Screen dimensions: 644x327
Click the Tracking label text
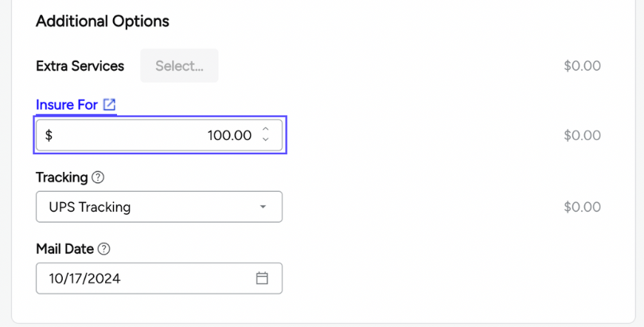[61, 177]
